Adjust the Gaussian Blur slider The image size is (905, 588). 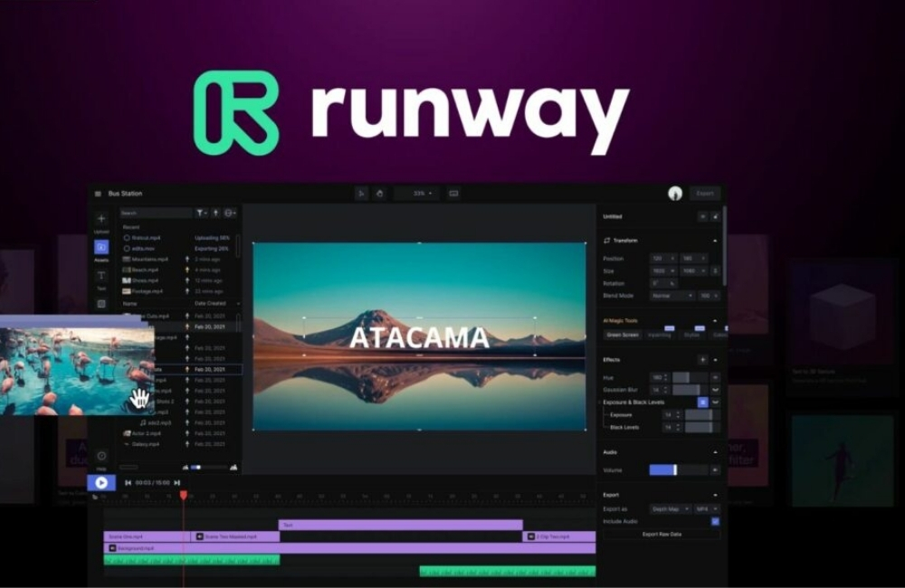click(690, 390)
